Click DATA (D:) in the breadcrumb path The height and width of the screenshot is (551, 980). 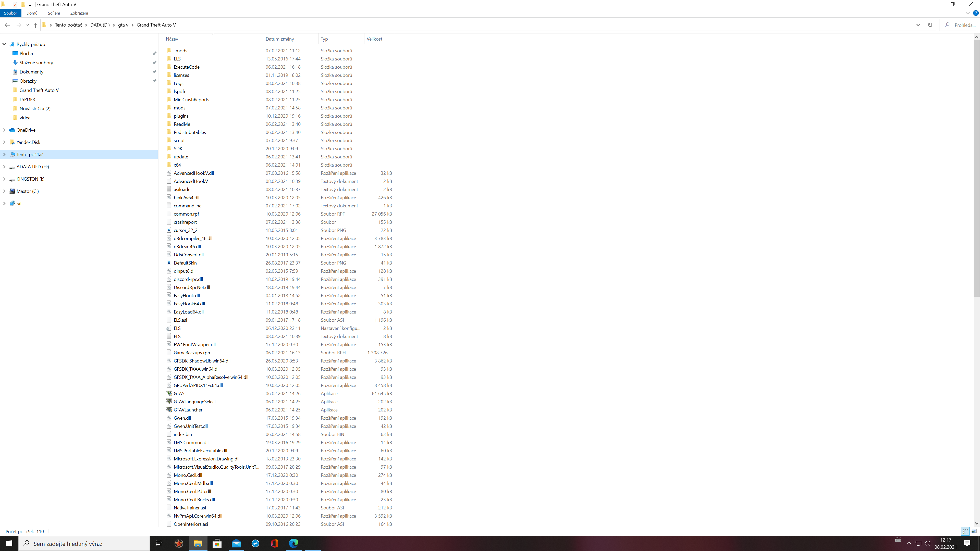pos(100,25)
